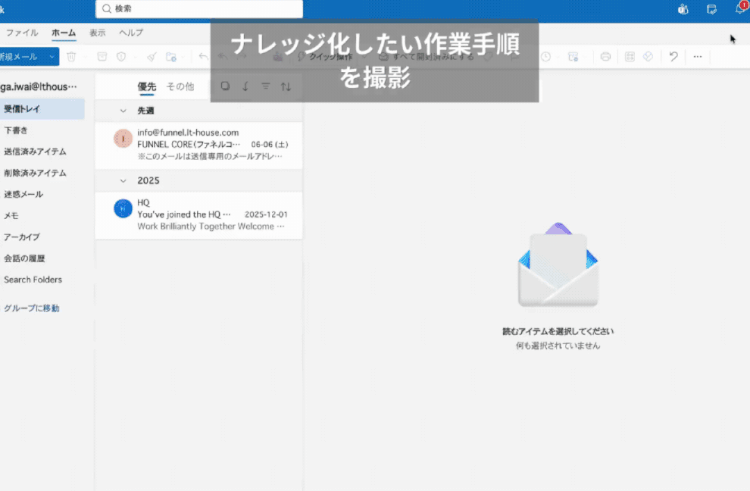This screenshot has height=491, width=750.
Task: Click the Sweep broom icon
Action: [x=152, y=57]
